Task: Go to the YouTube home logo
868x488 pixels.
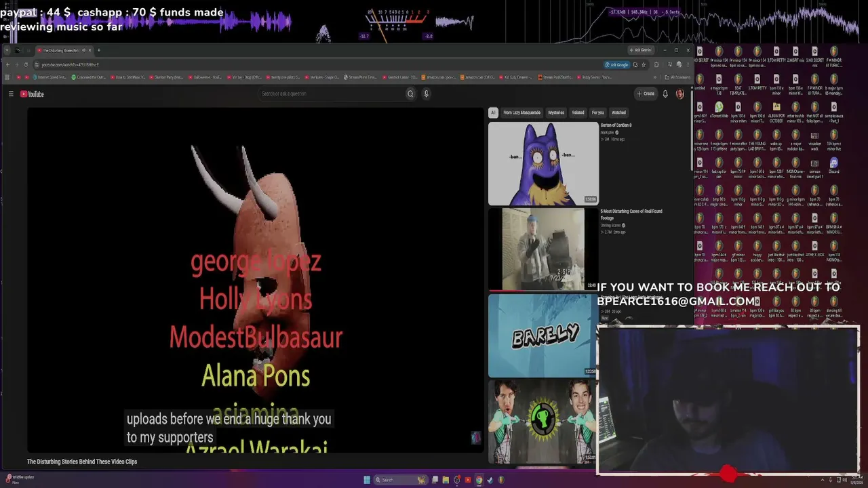Action: 32,94
